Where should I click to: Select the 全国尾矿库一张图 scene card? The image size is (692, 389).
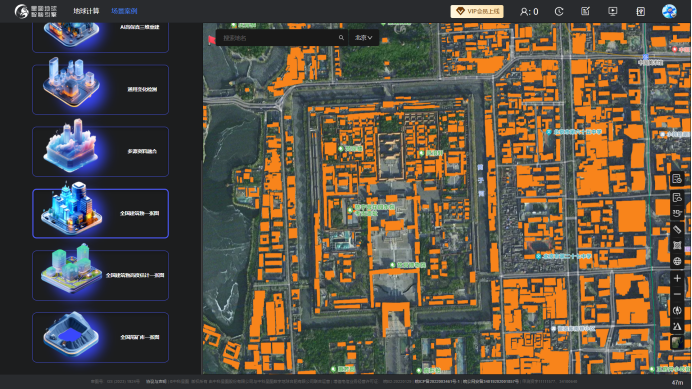coord(101,337)
